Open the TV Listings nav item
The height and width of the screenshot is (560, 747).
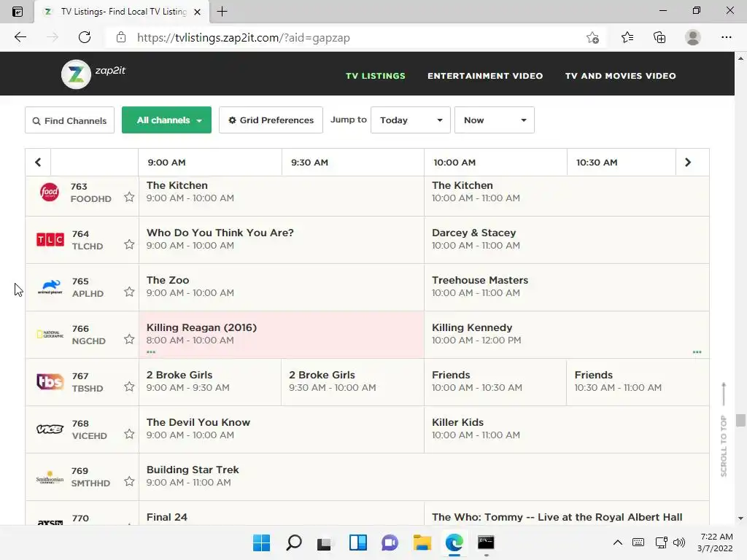[376, 76]
